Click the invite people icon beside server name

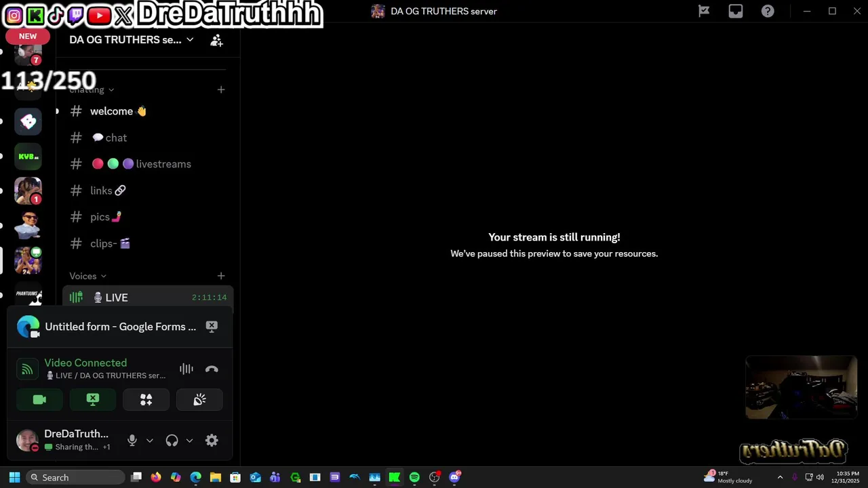(216, 41)
